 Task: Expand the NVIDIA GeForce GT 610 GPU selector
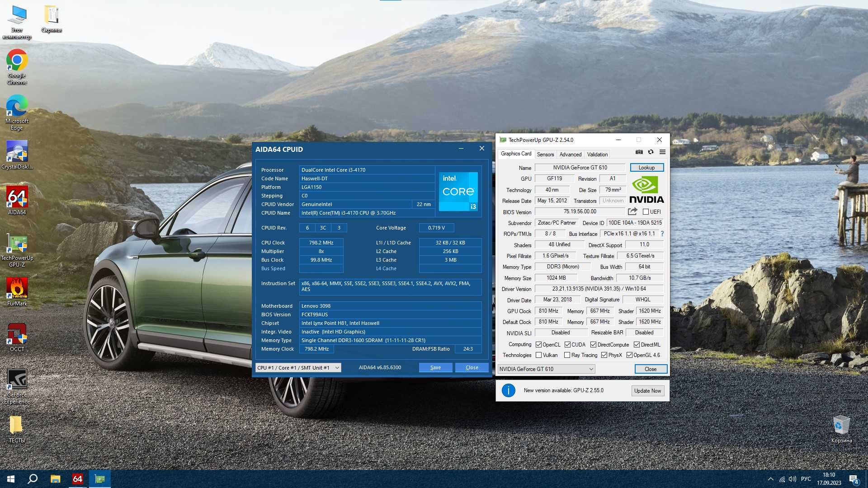(546, 369)
